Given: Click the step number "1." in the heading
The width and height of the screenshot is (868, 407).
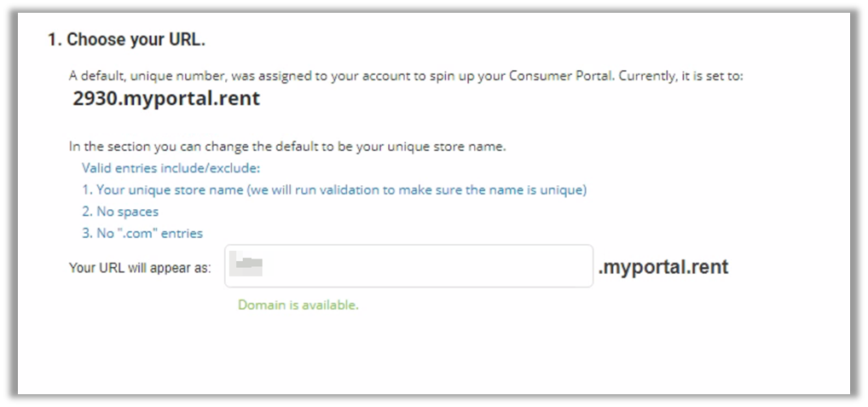Looking at the screenshot, I should (54, 40).
